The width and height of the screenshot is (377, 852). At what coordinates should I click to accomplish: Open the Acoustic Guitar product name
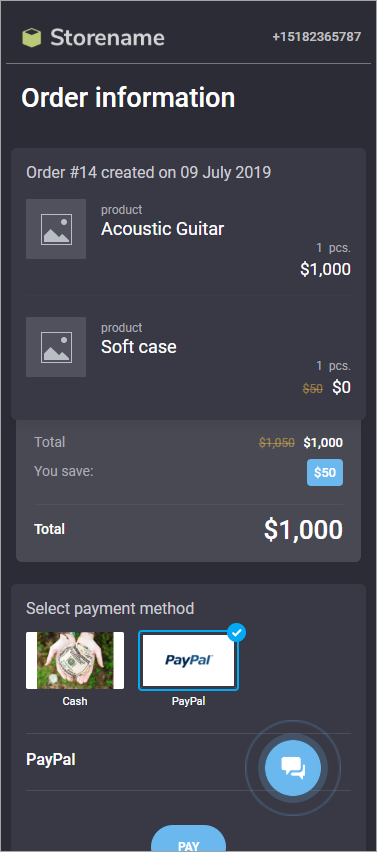coord(162,229)
